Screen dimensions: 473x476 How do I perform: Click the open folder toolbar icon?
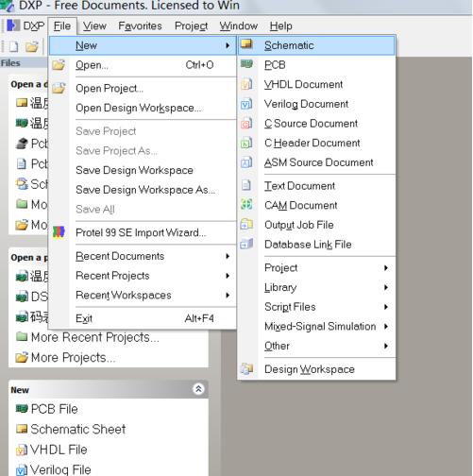pyautogui.click(x=32, y=46)
